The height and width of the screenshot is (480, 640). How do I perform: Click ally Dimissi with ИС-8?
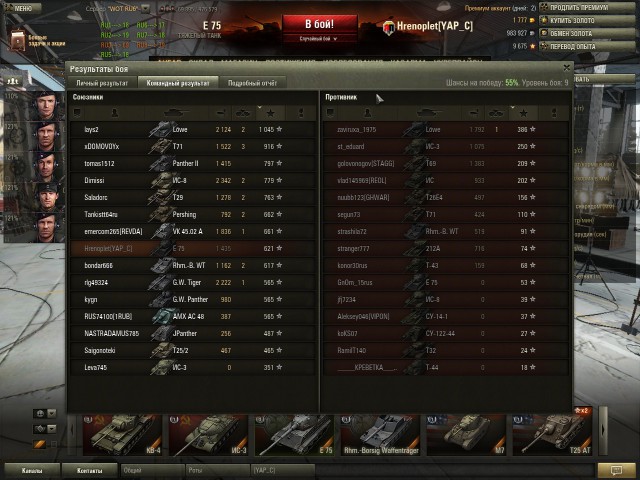click(x=192, y=180)
